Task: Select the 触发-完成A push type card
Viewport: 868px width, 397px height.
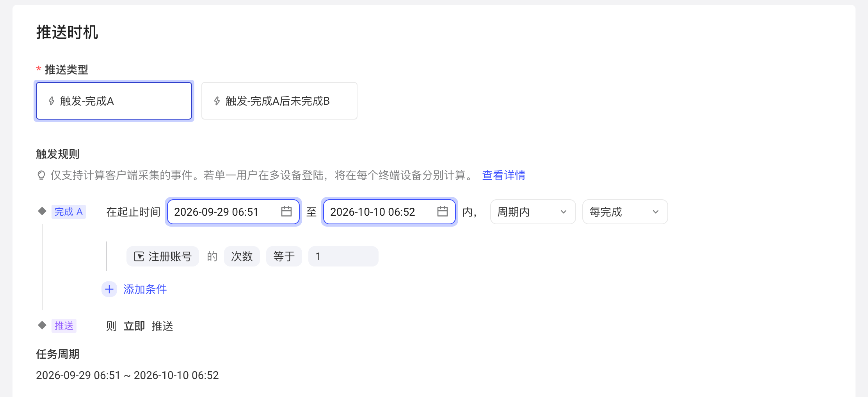Action: [x=114, y=101]
